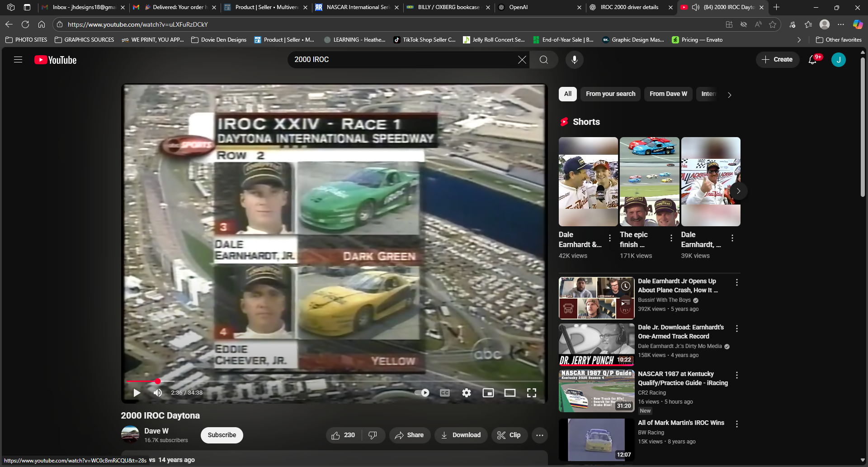Open browser home page
868x467 pixels.
42,24
